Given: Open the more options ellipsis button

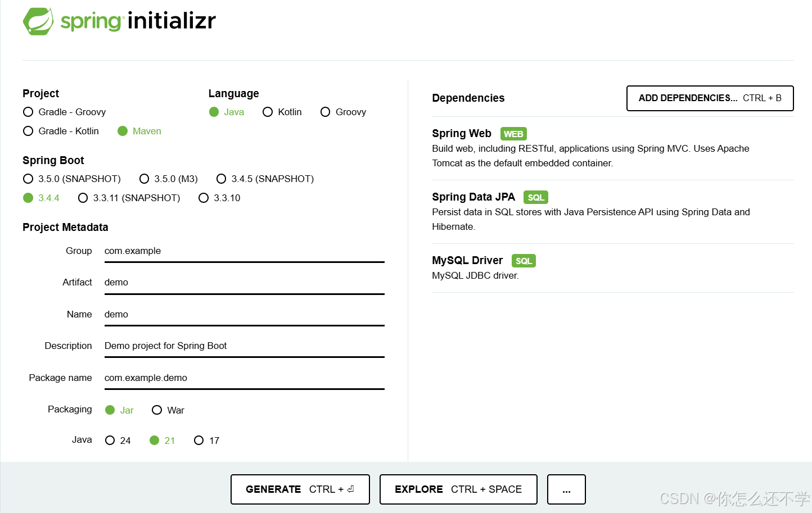Looking at the screenshot, I should tap(566, 489).
